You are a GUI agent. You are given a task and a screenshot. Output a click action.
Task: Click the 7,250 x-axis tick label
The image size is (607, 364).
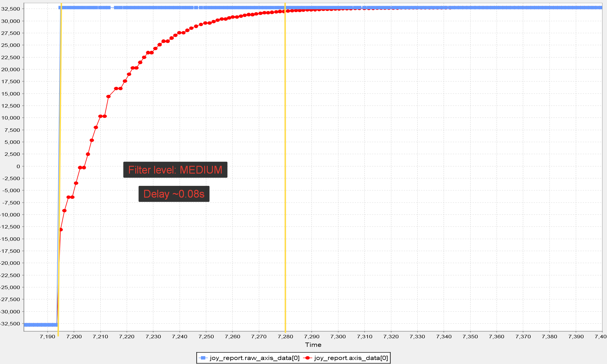click(206, 337)
